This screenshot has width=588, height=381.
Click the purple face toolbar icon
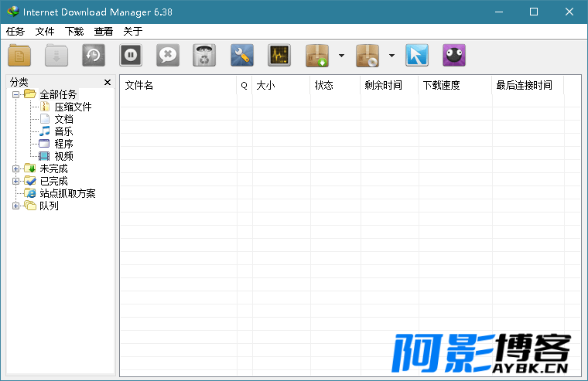(453, 56)
